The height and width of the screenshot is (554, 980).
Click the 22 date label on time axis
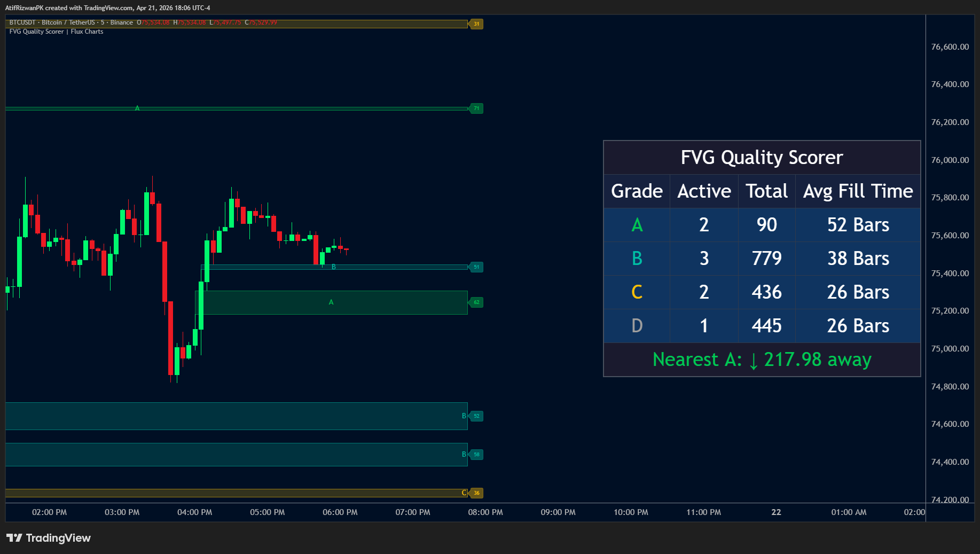tap(776, 512)
